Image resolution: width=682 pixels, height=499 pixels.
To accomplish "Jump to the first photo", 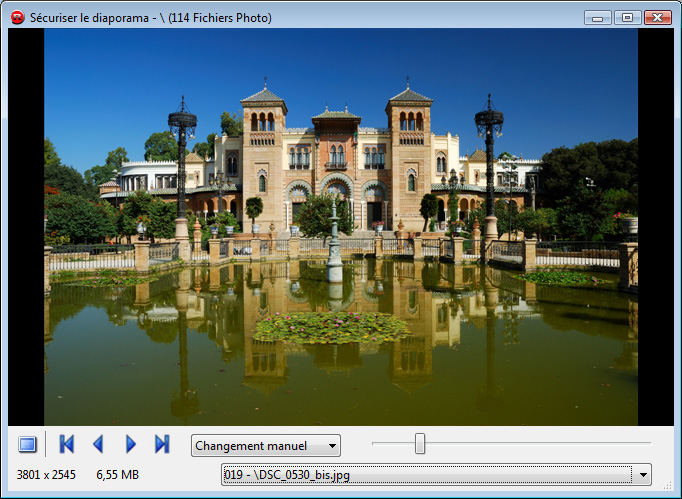I will click(67, 444).
